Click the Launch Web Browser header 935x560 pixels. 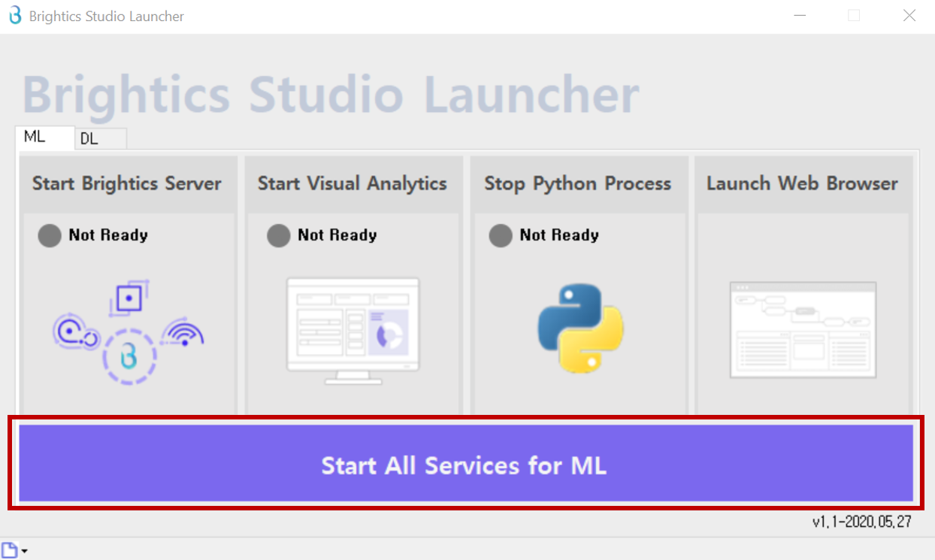[x=803, y=183]
